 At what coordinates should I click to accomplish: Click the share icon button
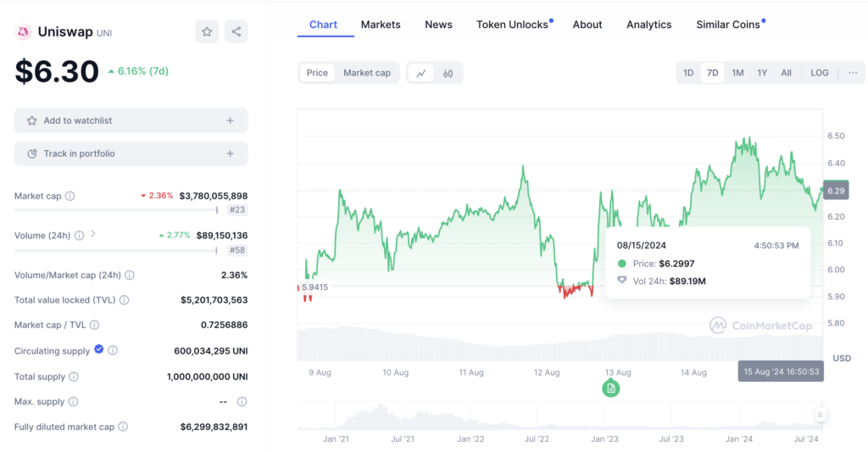[x=236, y=32]
